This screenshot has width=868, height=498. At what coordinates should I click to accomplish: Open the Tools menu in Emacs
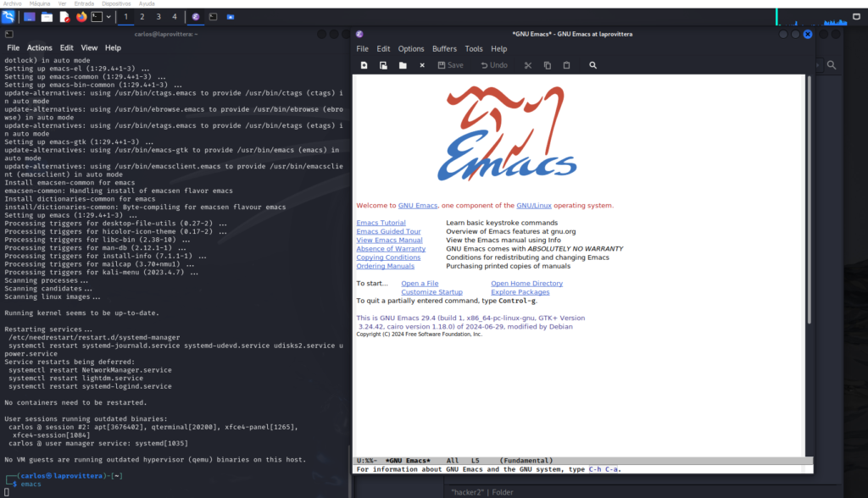(474, 49)
